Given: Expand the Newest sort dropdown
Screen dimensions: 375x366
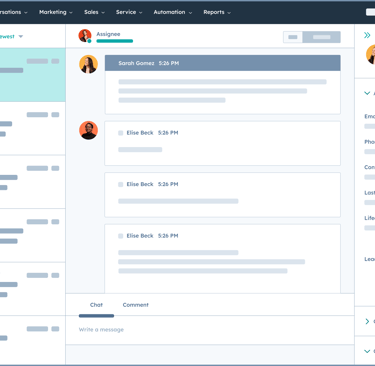Looking at the screenshot, I should click(11, 36).
